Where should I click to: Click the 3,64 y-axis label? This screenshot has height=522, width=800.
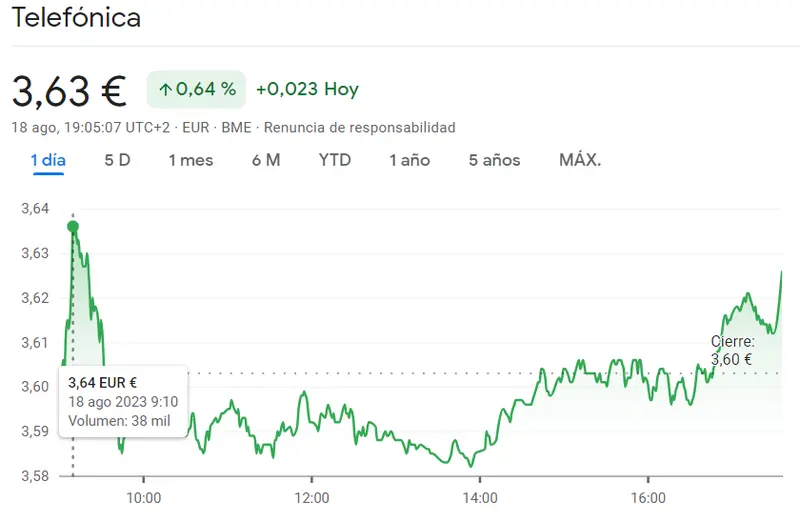(x=35, y=209)
